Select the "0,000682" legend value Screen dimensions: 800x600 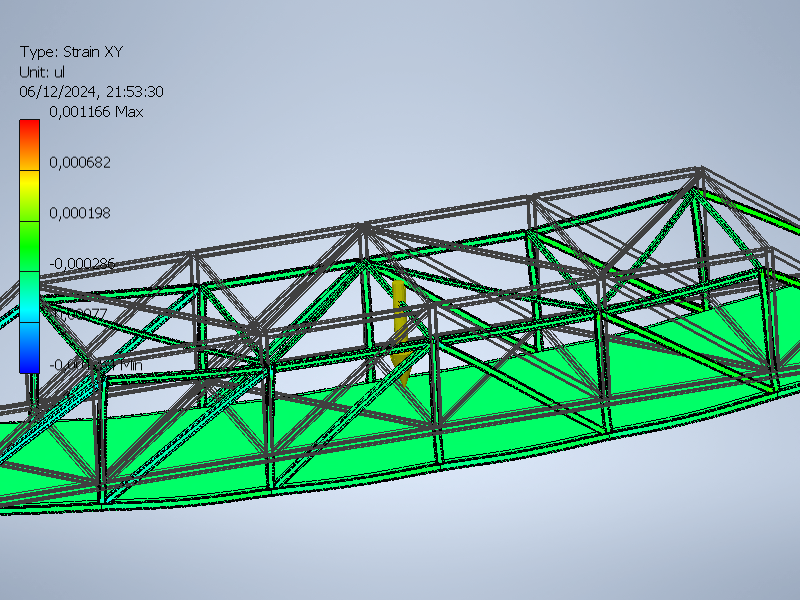point(80,162)
